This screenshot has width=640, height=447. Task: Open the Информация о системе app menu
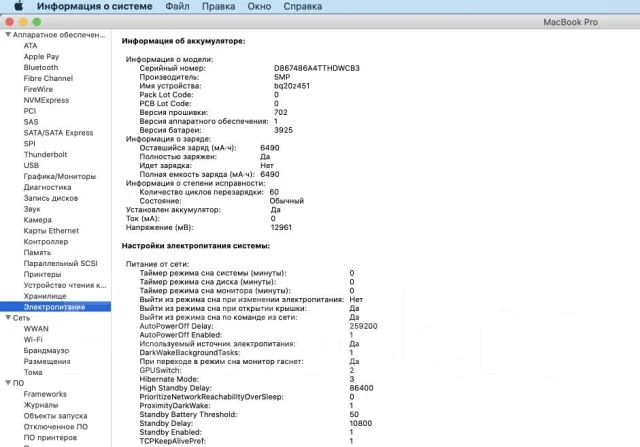pos(95,7)
